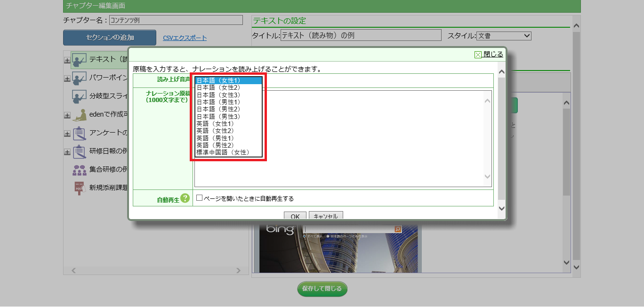Enable ページを開いたときに自動再生する checkbox
The height and width of the screenshot is (307, 644).
200,198
